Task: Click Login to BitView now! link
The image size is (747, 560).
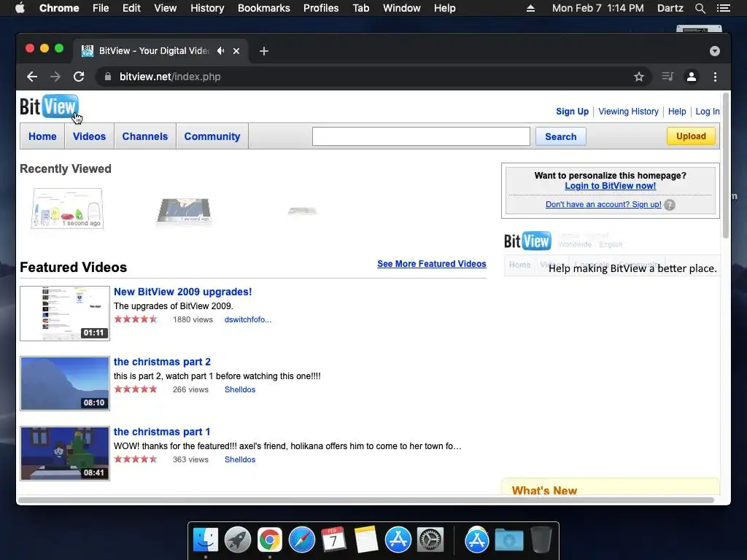Action: [611, 186]
